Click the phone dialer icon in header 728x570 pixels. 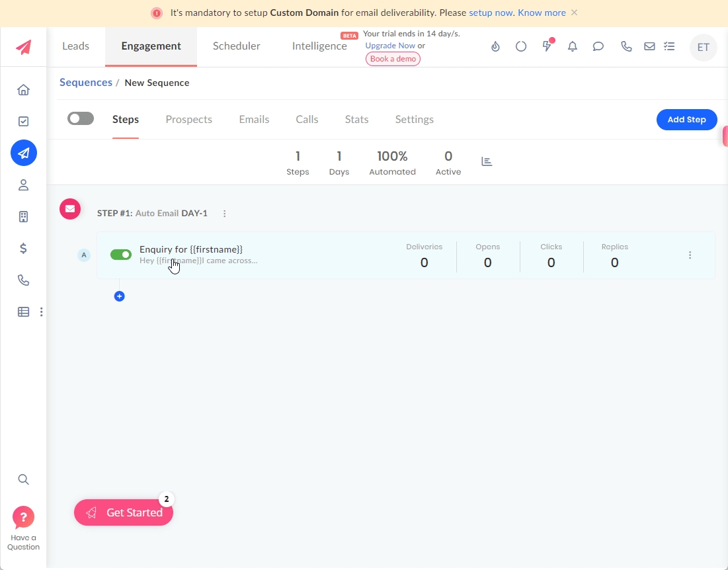626,46
